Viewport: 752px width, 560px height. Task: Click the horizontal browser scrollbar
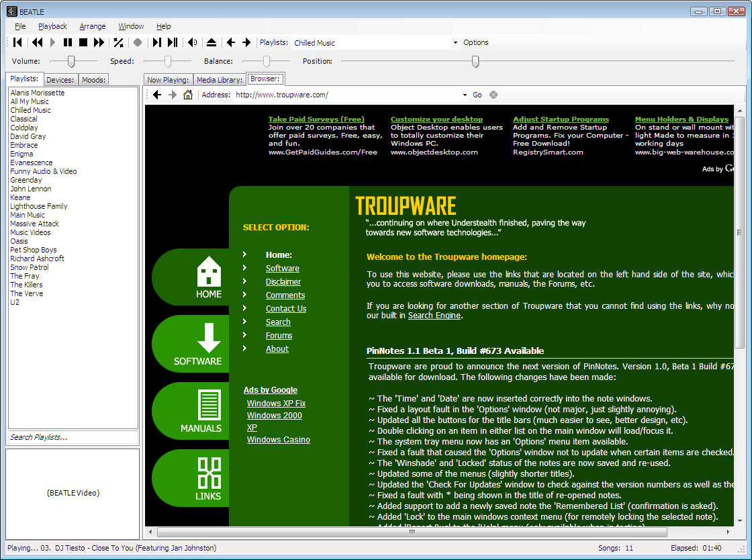point(412,532)
